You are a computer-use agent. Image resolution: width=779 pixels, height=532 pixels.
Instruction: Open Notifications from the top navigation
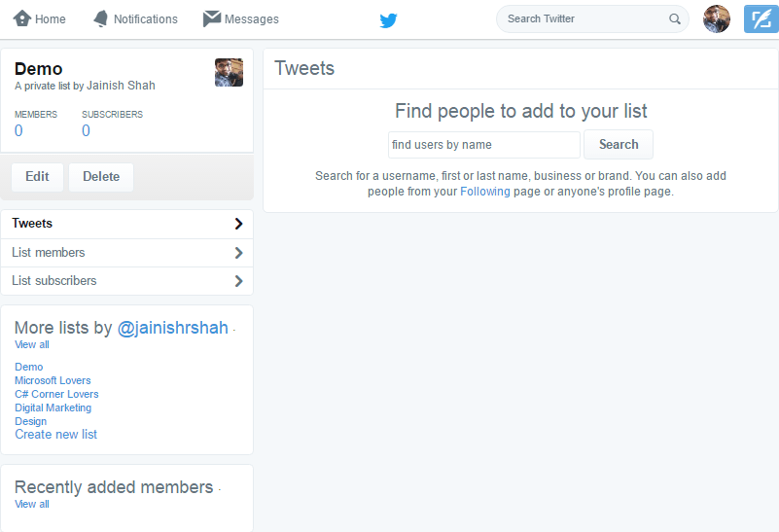[135, 18]
